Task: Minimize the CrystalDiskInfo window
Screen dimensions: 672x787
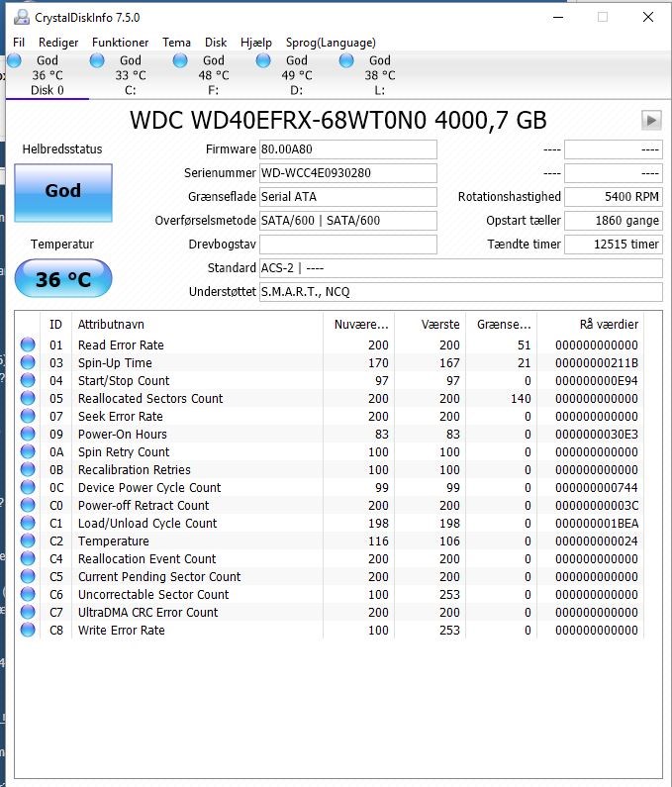Action: 558,17
